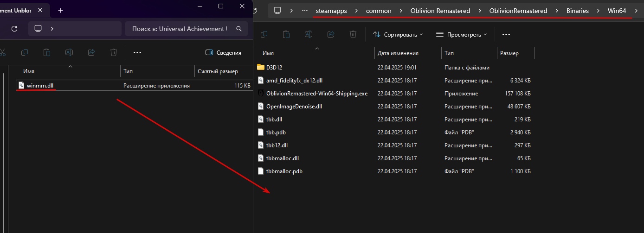Click Share icon in left window toolbar
Viewport: 644px width, 233px height.
pyautogui.click(x=91, y=53)
